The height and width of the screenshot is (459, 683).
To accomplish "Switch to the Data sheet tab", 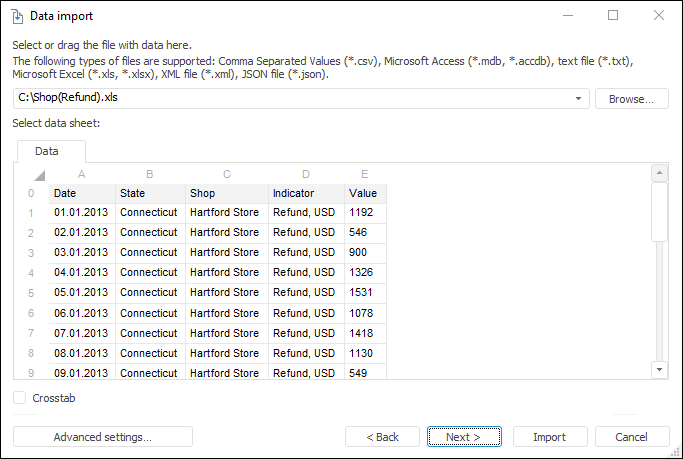I will (x=47, y=151).
